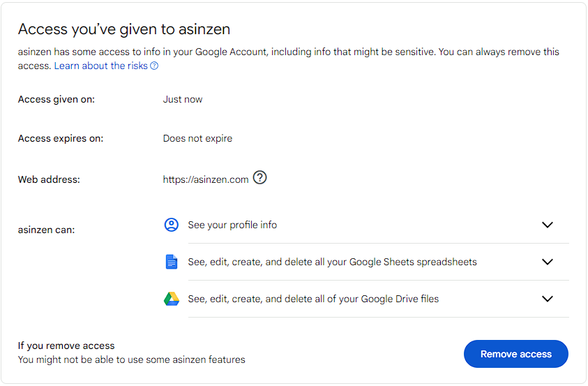
Task: Expand the Google Drive files permission chevron
Action: pyautogui.click(x=548, y=299)
